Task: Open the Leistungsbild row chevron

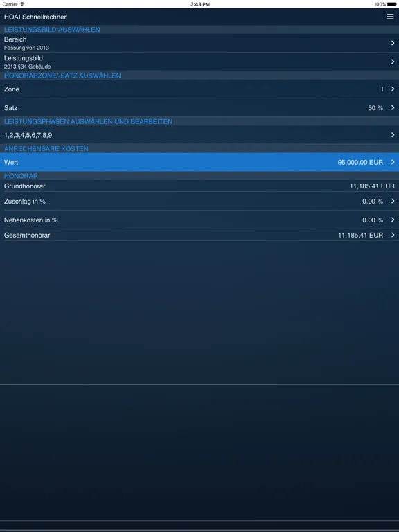Action: click(393, 62)
